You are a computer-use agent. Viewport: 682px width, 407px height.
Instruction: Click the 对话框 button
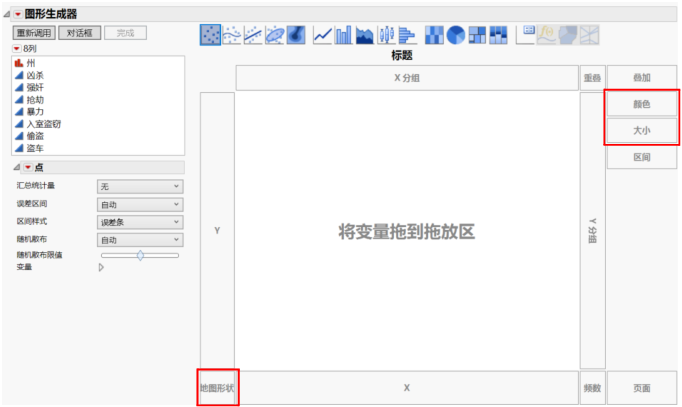coord(80,33)
